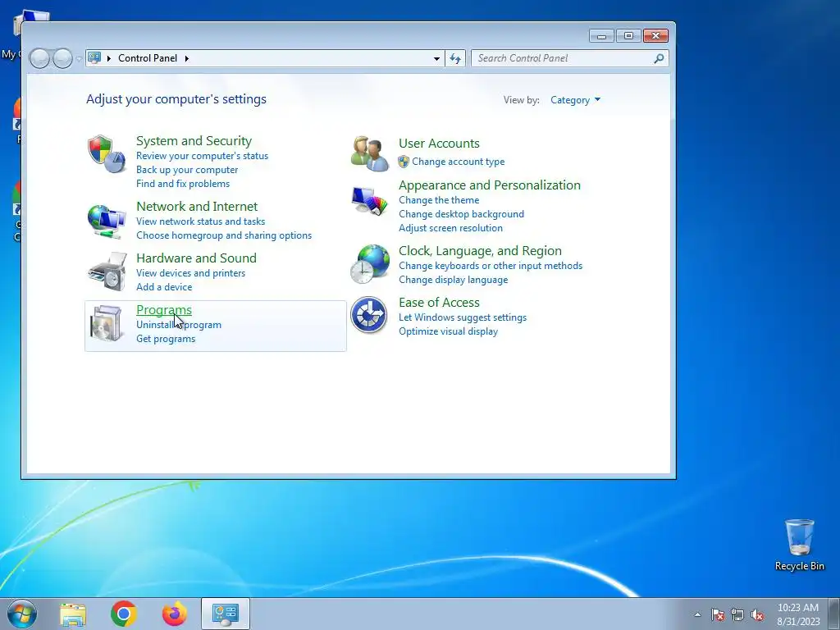Open the System and Security shield icon
The height and width of the screenshot is (630, 840).
[106, 153]
